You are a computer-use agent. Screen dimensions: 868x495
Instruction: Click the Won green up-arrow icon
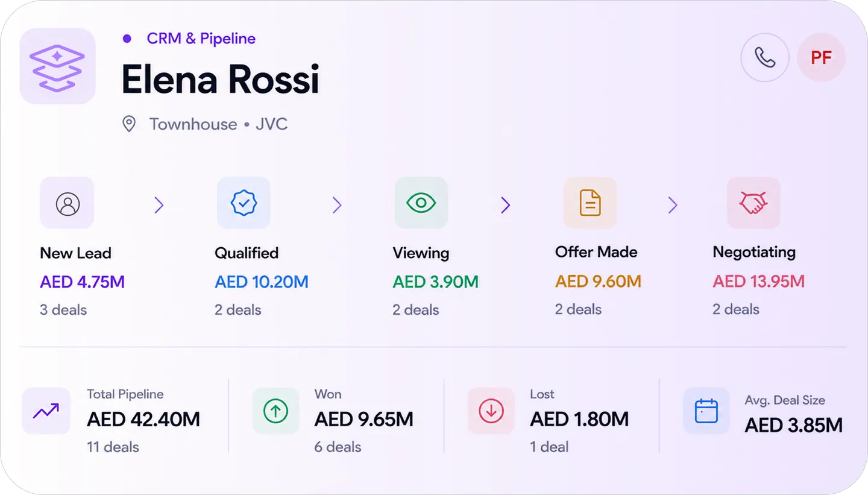coord(275,411)
